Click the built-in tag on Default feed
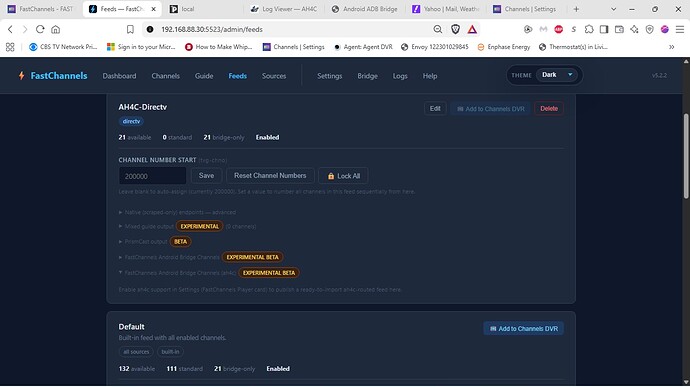Screen dimensions: 690x387 170,352
